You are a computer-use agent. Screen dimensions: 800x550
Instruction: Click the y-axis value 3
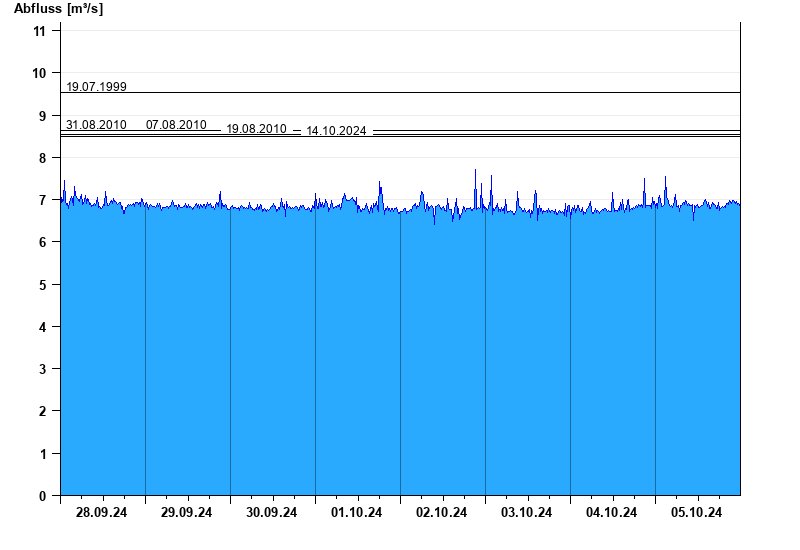point(43,369)
